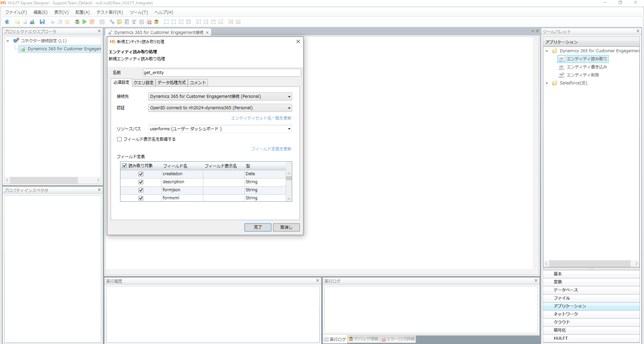Open the 接続先 dropdown

pos(220,96)
